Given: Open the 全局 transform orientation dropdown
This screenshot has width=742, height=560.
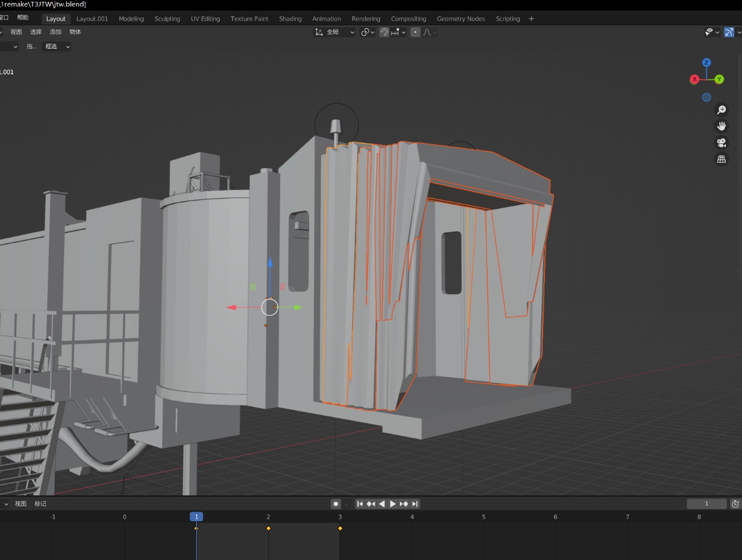Looking at the screenshot, I should pos(334,32).
